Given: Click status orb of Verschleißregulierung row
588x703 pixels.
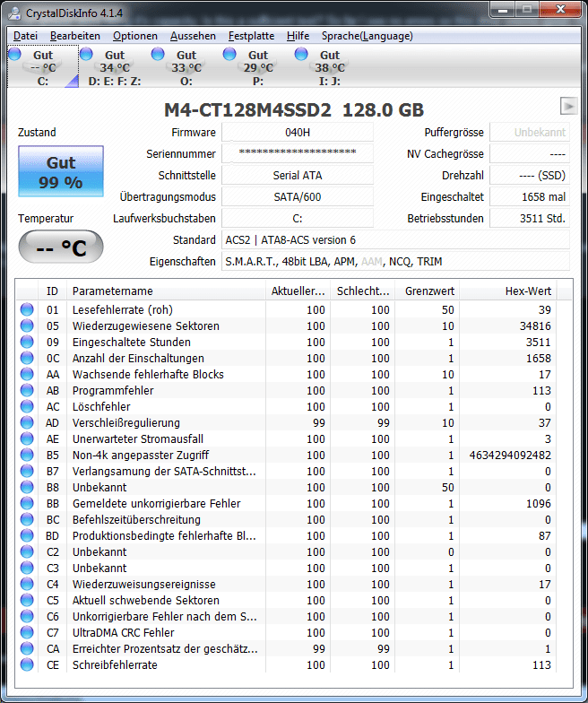Looking at the screenshot, I should point(27,422).
